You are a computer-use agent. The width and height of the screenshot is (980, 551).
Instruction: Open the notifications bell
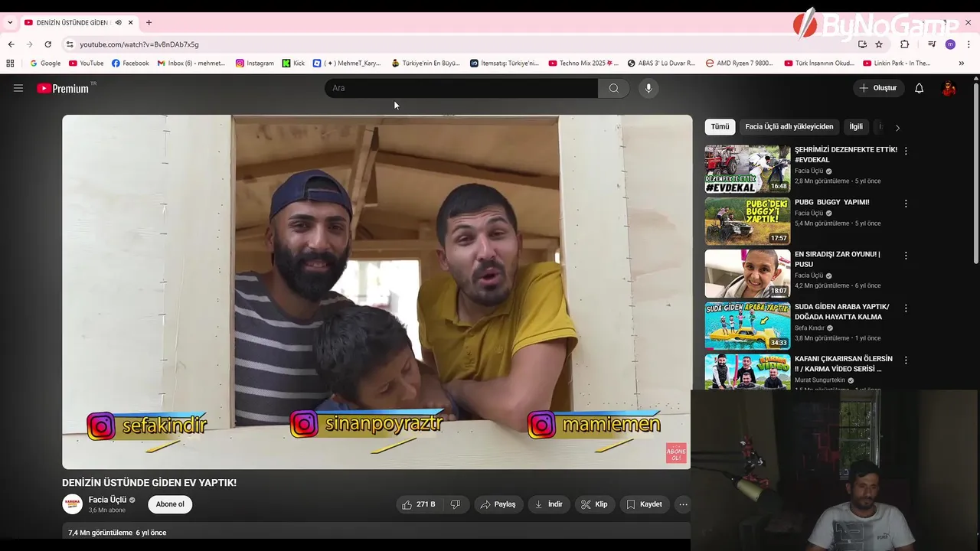[x=920, y=88]
